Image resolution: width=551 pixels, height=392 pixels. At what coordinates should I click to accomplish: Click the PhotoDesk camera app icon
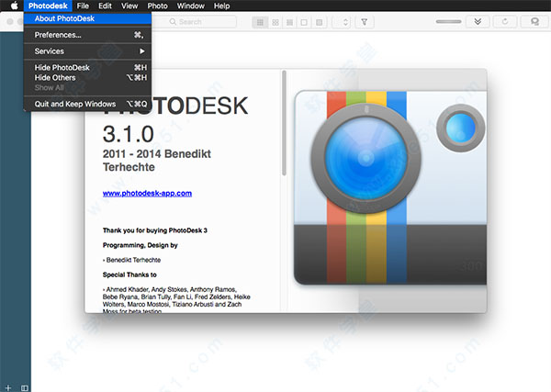coord(390,187)
